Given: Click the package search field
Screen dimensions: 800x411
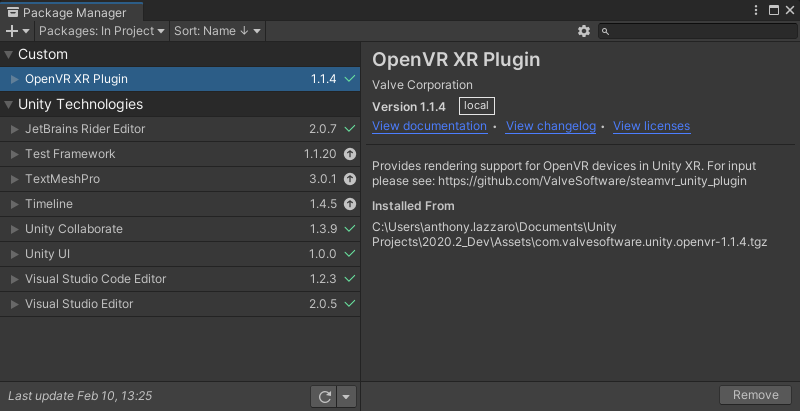Looking at the screenshot, I should (700, 31).
